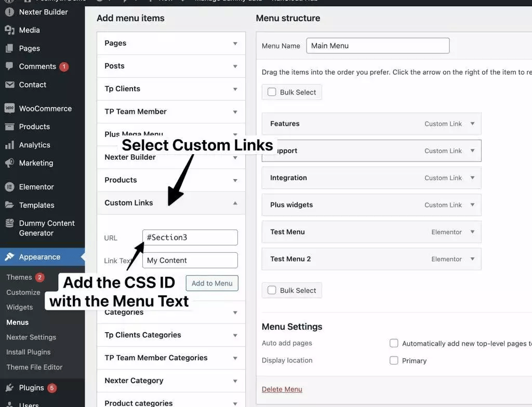Click the URL field containing #Section3
This screenshot has width=532, height=407.
(190, 237)
